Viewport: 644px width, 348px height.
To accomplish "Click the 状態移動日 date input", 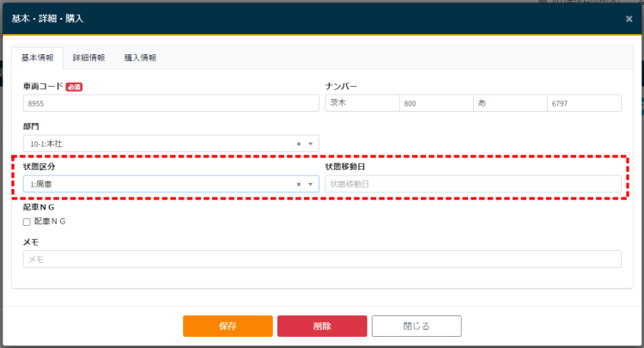I will coord(472,184).
